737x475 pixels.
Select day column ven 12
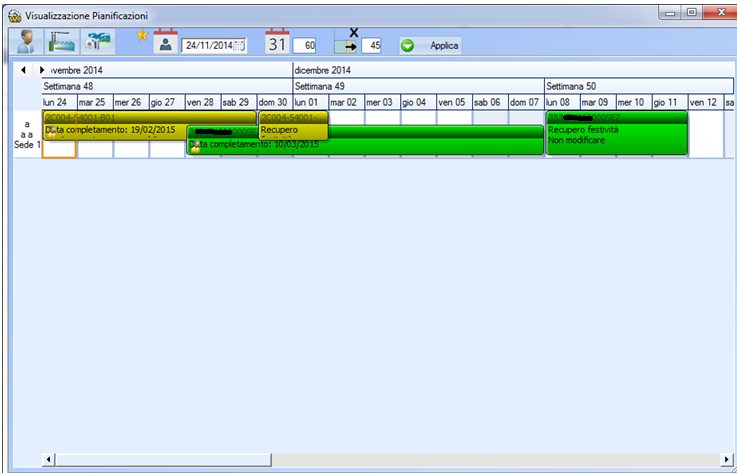coord(706,102)
